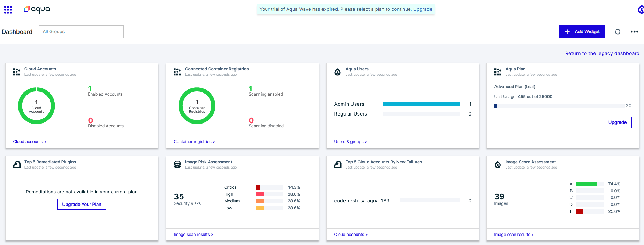Screen dimensions: 644x245
Task: Click the 'Advanced Plan (trial)' text
Action: coord(515,87)
